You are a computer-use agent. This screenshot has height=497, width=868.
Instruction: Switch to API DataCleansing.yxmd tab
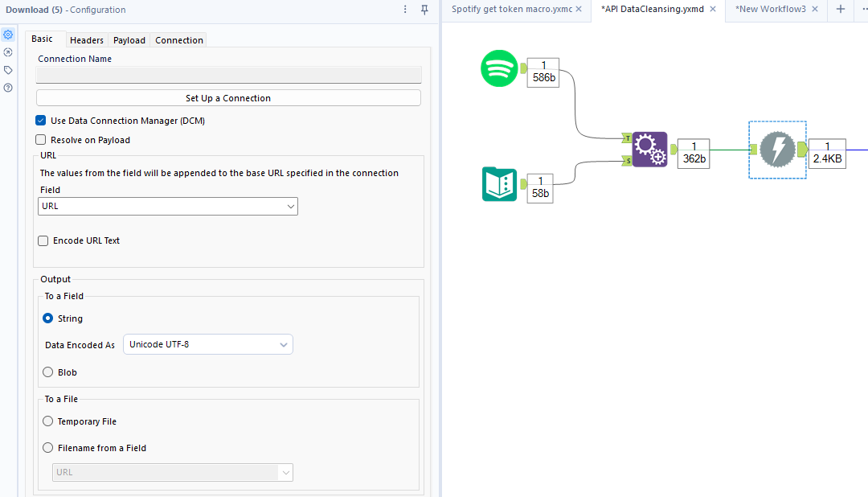652,9
